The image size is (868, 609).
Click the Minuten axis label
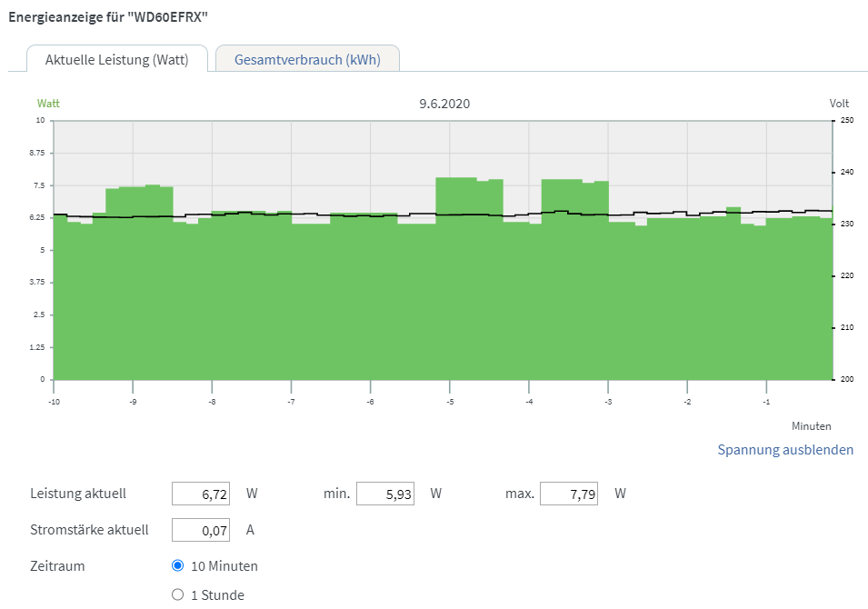(x=811, y=426)
